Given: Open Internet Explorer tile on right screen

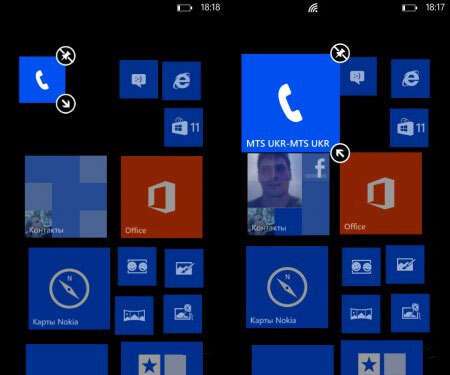Looking at the screenshot, I should click(410, 79).
